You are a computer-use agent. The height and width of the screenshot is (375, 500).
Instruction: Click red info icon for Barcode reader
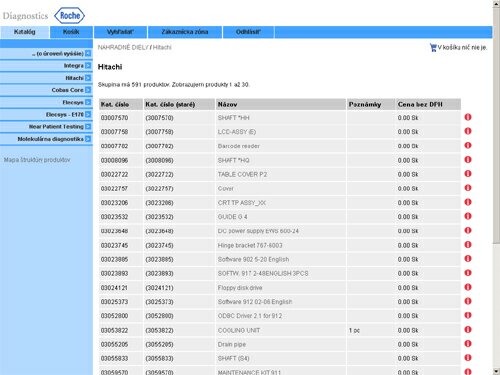click(x=468, y=145)
